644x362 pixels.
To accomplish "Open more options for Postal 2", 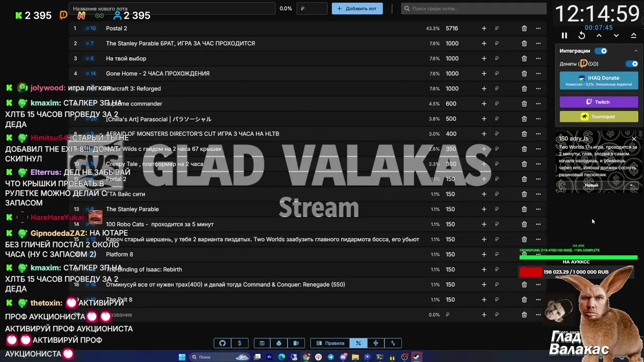I will click(x=538, y=29).
